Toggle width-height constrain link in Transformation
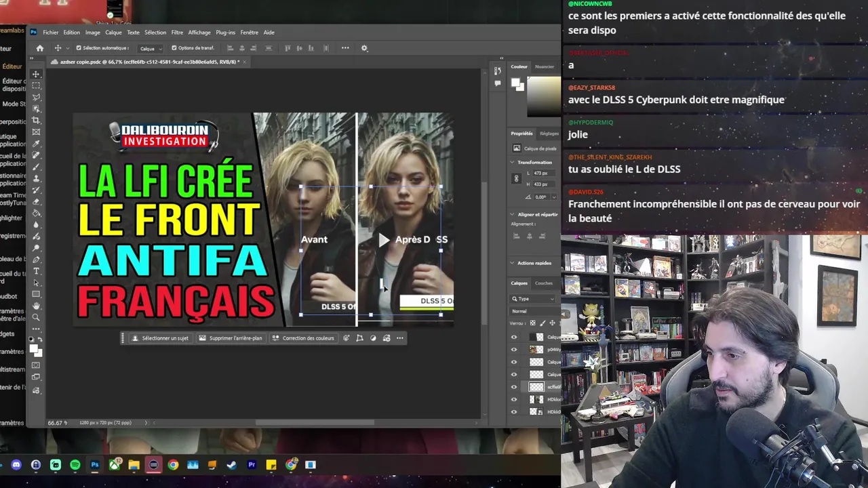The height and width of the screenshot is (488, 868). [x=516, y=179]
